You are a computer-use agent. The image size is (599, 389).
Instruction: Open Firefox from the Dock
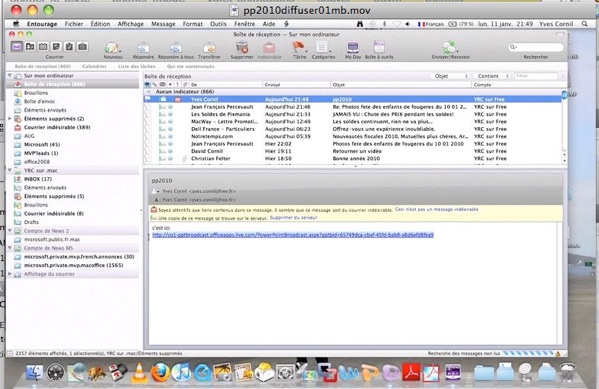160,372
